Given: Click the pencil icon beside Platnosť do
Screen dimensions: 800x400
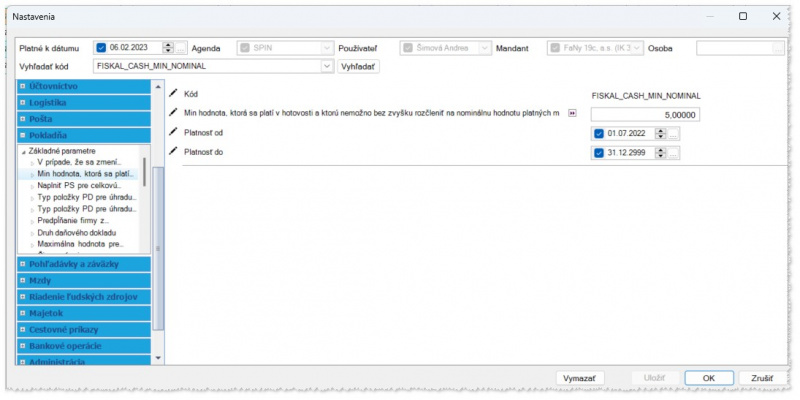Looking at the screenshot, I should (174, 151).
